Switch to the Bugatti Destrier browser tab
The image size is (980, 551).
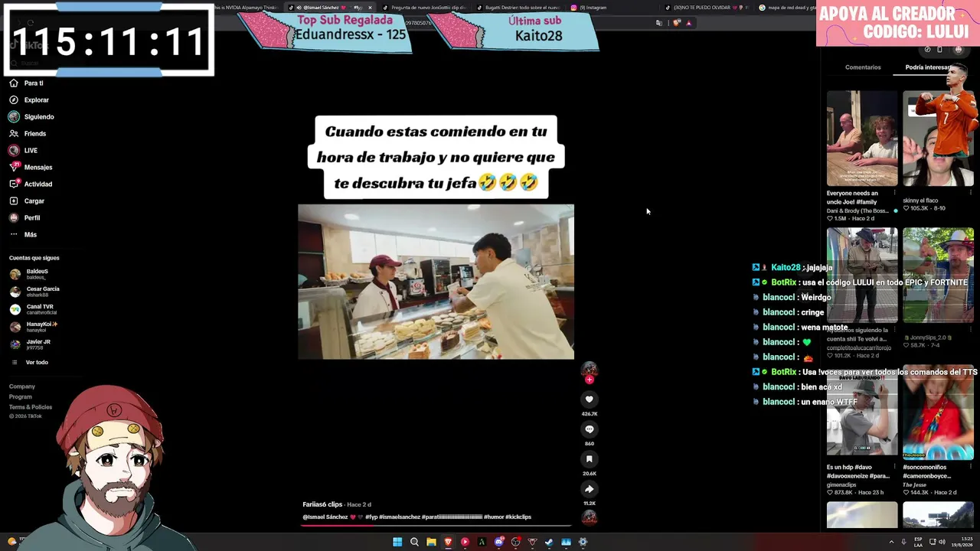(x=518, y=8)
